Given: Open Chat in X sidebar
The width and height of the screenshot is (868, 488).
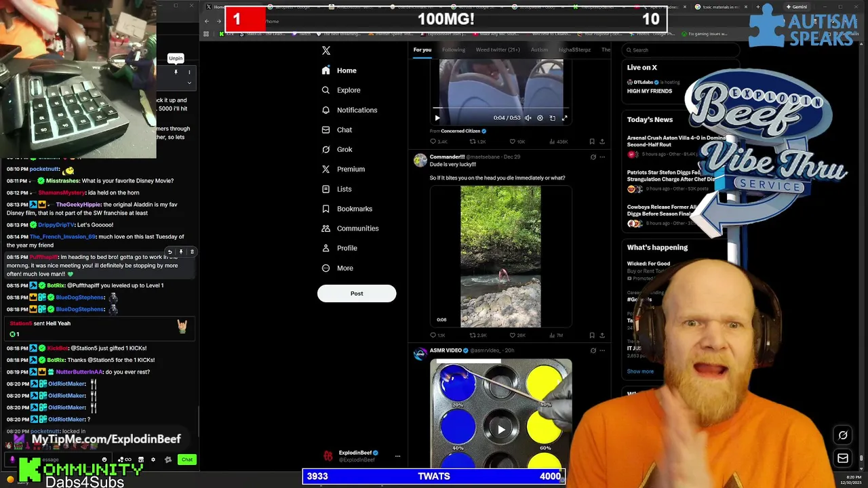Looking at the screenshot, I should pos(337,129).
